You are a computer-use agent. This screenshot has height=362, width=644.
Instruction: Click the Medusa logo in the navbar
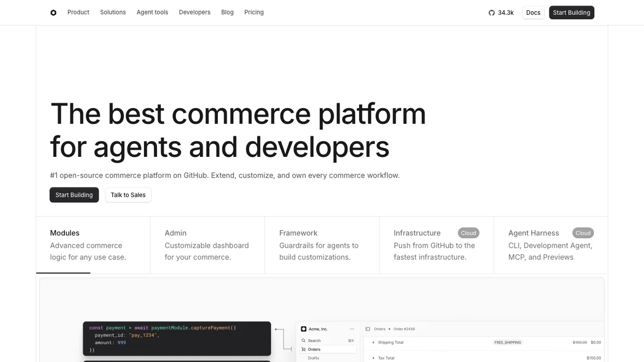(53, 13)
